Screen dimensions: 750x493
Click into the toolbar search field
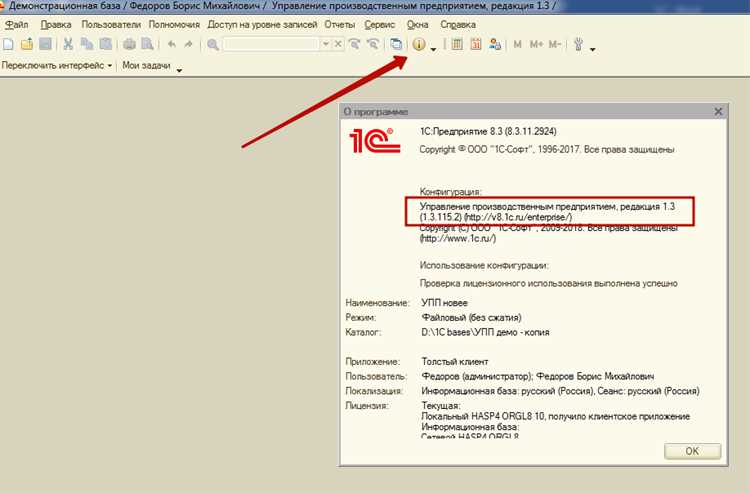(x=271, y=44)
